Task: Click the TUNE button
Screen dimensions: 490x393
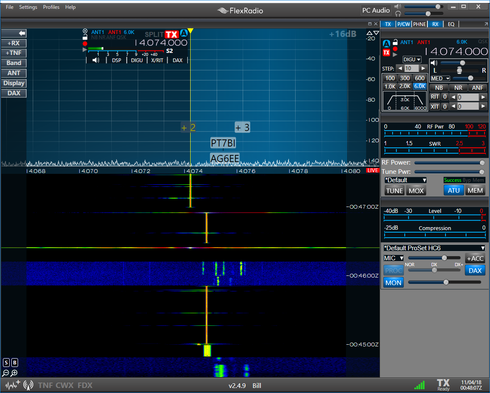Action: (394, 191)
